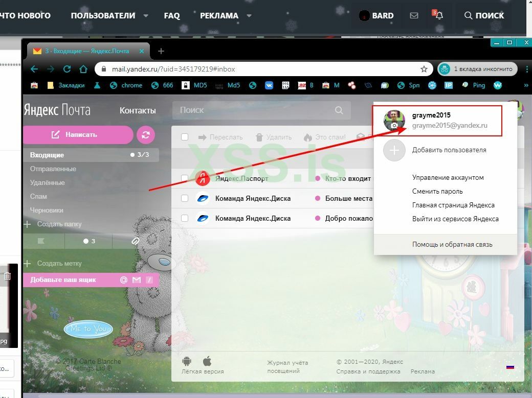Click the magnifier icon in mail search

(x=339, y=110)
